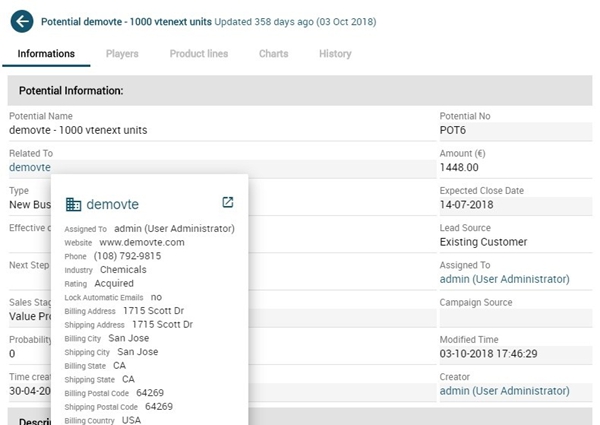This screenshot has width=600, height=425.
Task: Open Assigned To admin (User Administrator) link
Action: pyautogui.click(x=504, y=279)
